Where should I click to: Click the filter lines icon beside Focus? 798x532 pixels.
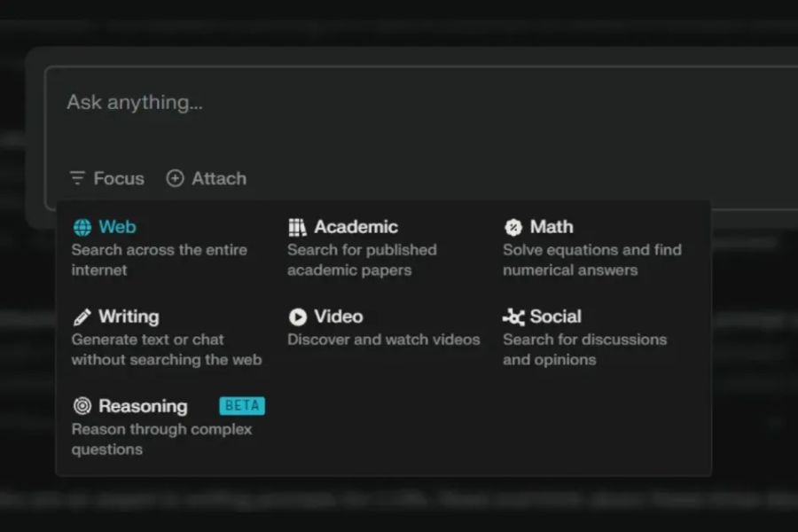click(78, 178)
